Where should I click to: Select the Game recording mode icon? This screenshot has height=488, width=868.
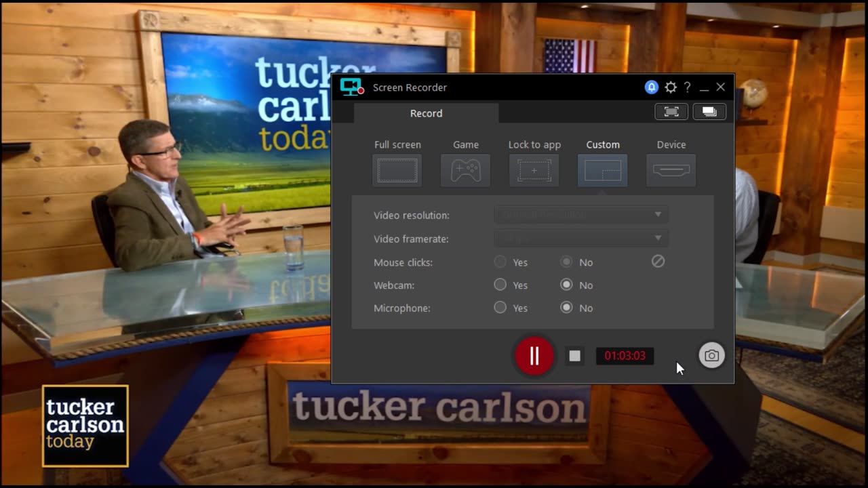click(x=466, y=170)
